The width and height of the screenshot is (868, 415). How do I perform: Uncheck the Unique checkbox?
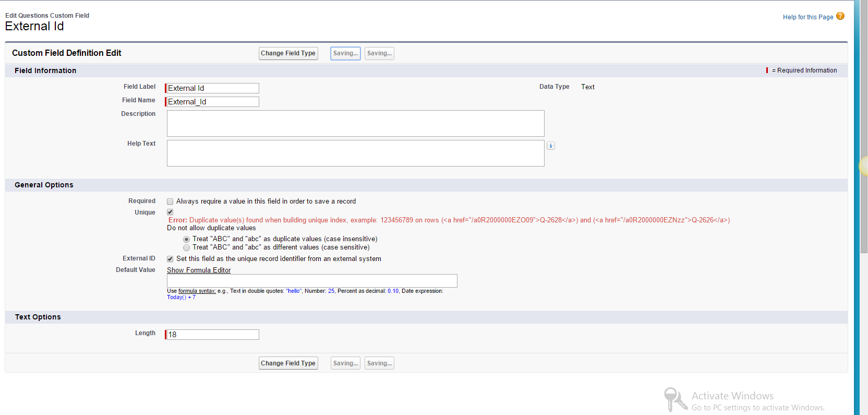[170, 212]
